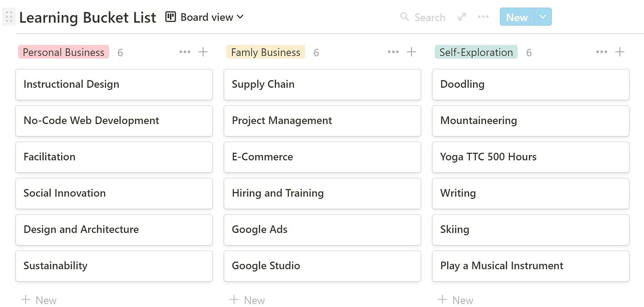Add a card to Personal Business column header
Viewport: 644px width, 307px height.
coord(203,52)
